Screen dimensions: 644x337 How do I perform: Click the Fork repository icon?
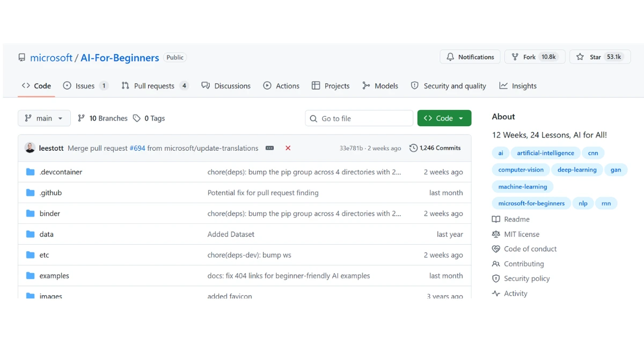(x=515, y=57)
